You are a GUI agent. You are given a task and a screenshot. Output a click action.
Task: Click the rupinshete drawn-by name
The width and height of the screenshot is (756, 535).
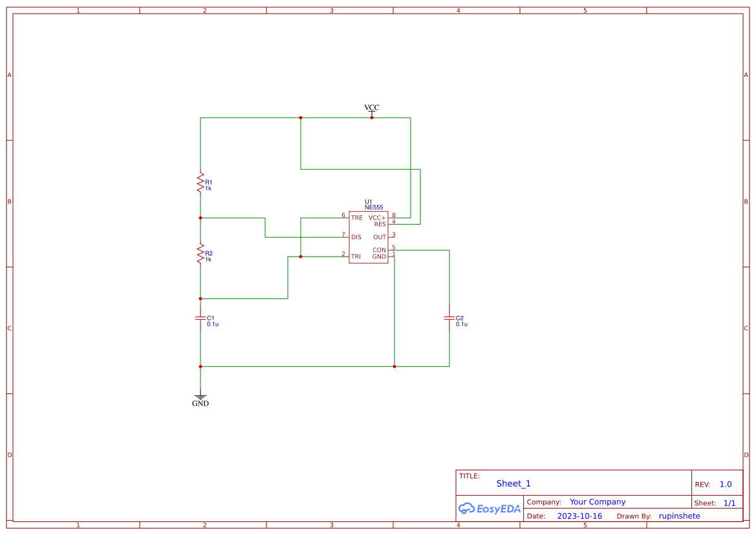(x=680, y=516)
